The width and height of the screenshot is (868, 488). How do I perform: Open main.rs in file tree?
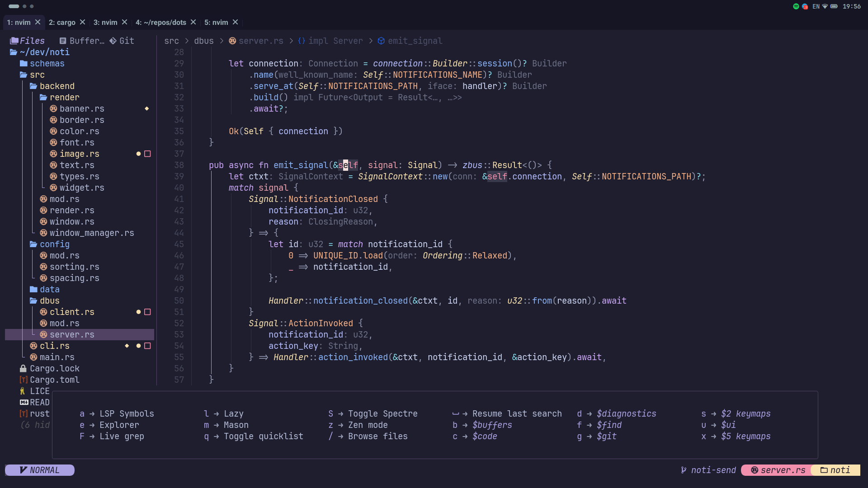coord(52,357)
